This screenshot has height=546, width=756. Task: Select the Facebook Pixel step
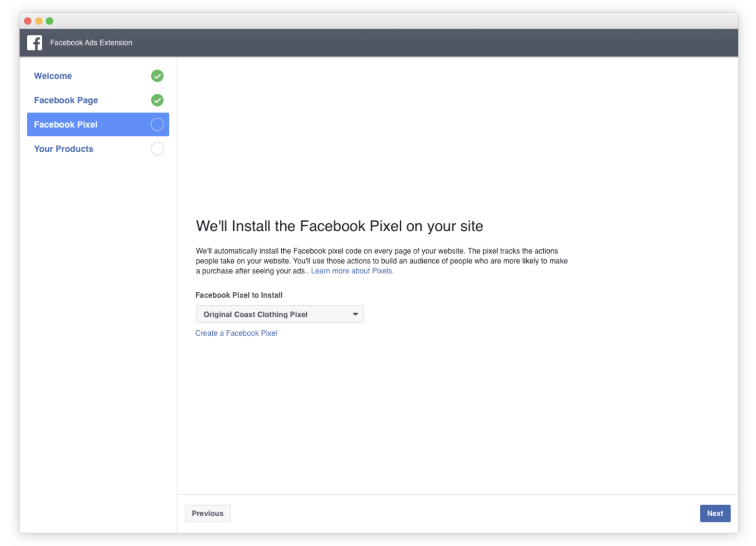[98, 124]
